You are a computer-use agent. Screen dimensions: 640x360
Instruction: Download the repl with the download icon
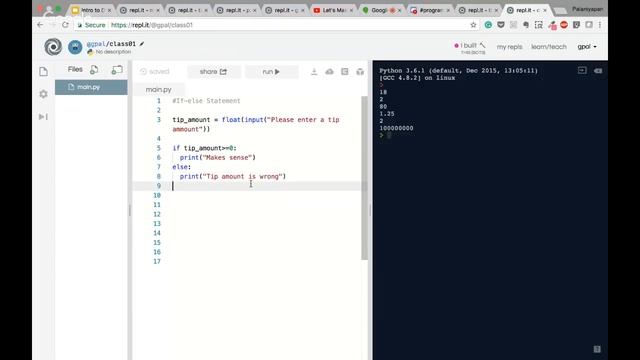click(314, 72)
